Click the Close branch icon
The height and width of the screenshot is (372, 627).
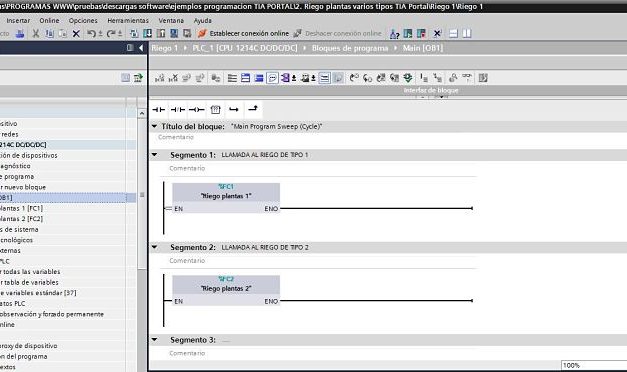253,109
